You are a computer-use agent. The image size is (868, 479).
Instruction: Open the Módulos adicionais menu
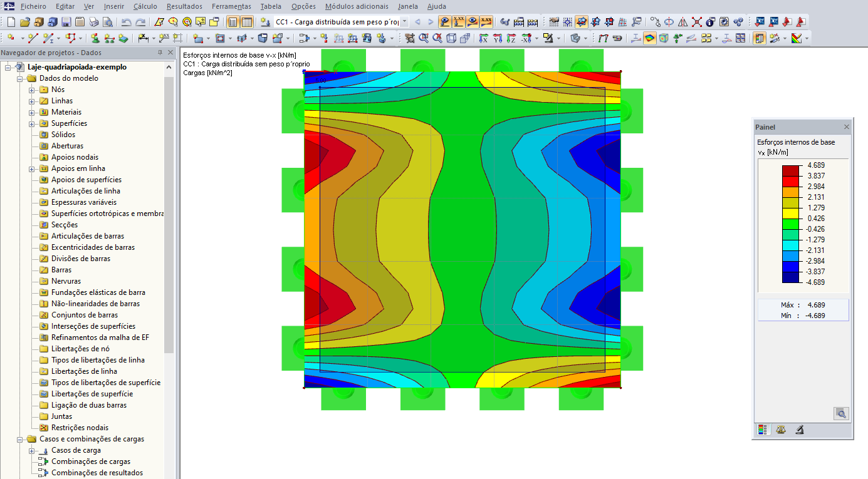click(x=357, y=6)
